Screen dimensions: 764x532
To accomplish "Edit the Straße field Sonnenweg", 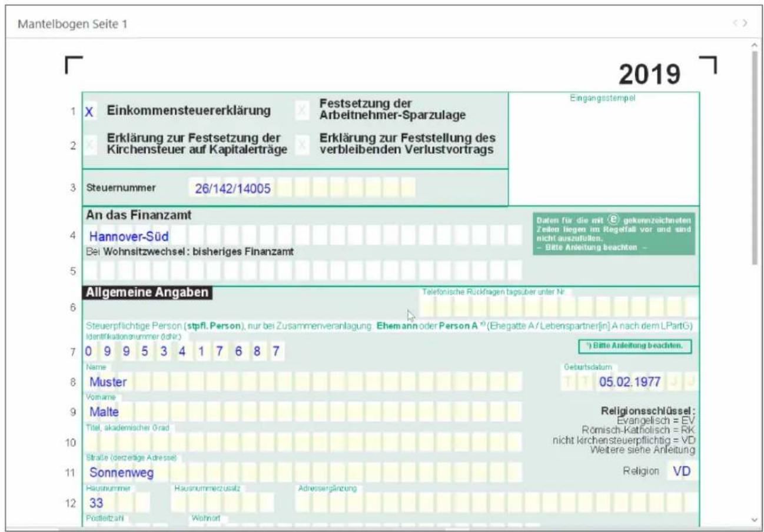I will point(303,472).
